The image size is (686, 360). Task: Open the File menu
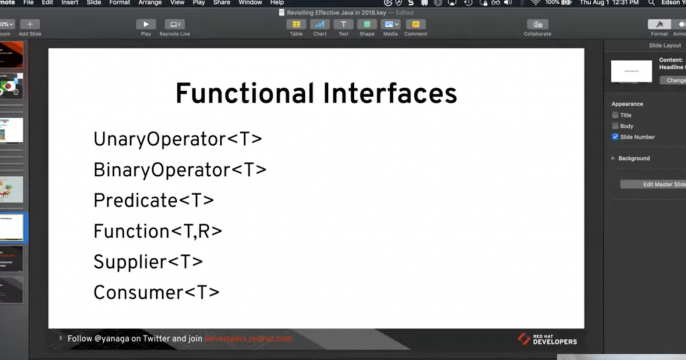click(x=28, y=3)
